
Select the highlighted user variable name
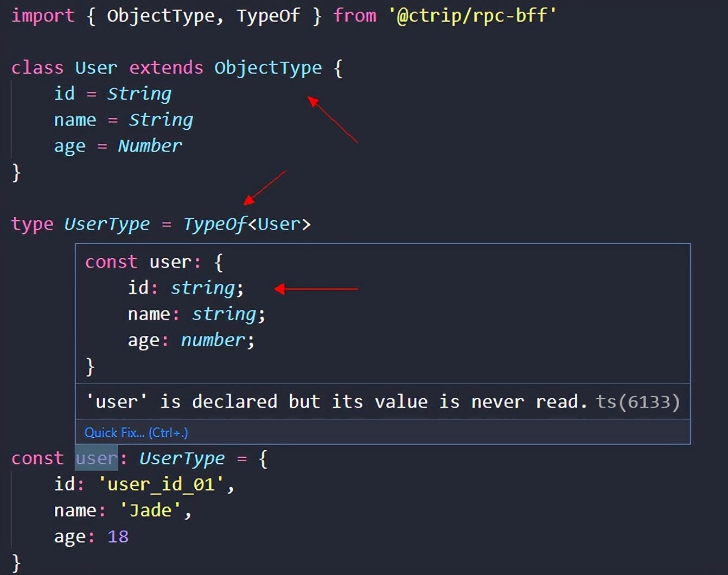point(95,458)
